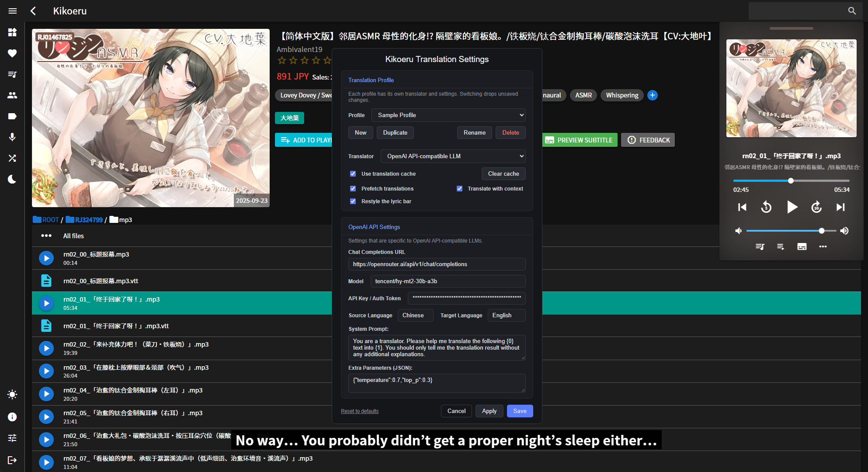The width and height of the screenshot is (868, 472).
Task: Click the search magnifier icon
Action: pos(852,11)
